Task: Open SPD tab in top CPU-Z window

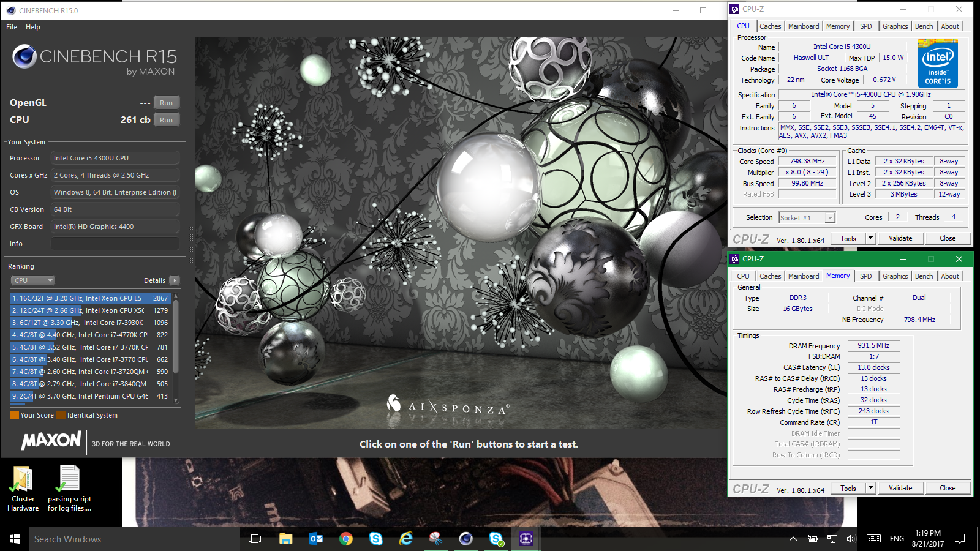Action: pyautogui.click(x=865, y=26)
